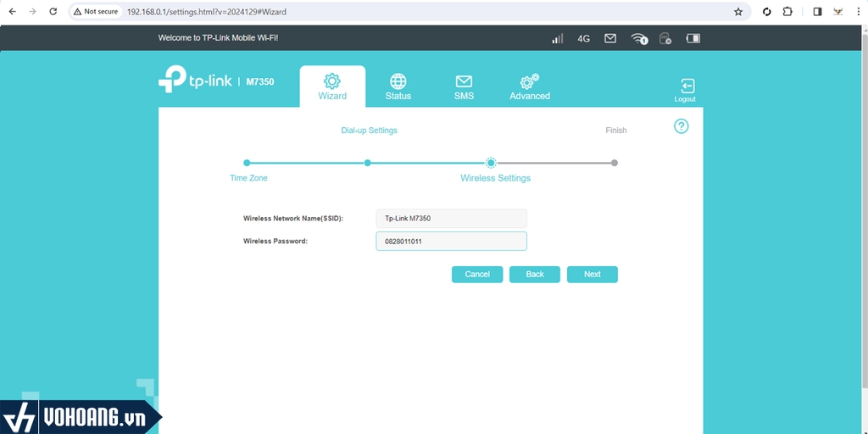Click the Wi-Fi connected clients icon
Viewport: 868px width, 434px height.
[x=639, y=39]
